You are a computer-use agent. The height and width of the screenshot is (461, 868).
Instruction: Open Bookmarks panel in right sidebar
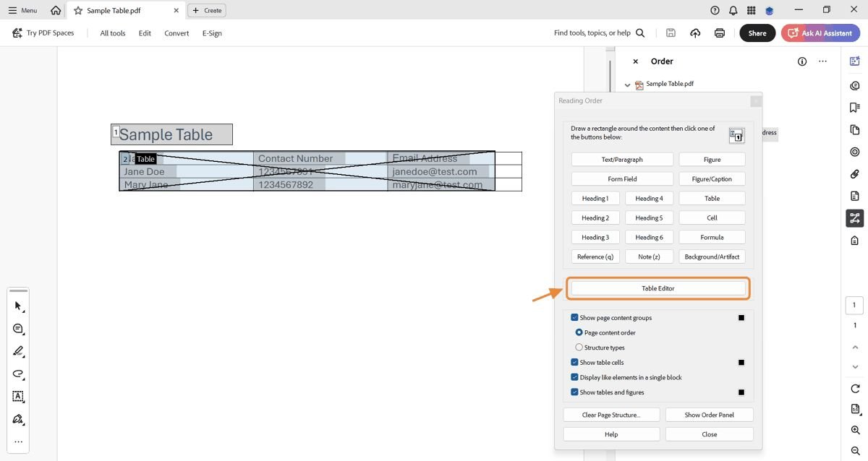click(x=855, y=108)
